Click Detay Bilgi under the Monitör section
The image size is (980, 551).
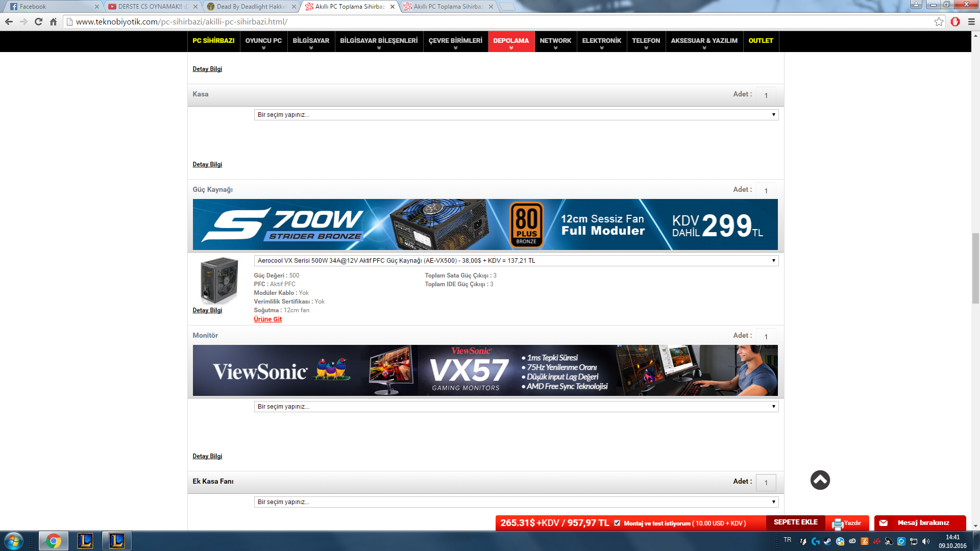pos(207,456)
